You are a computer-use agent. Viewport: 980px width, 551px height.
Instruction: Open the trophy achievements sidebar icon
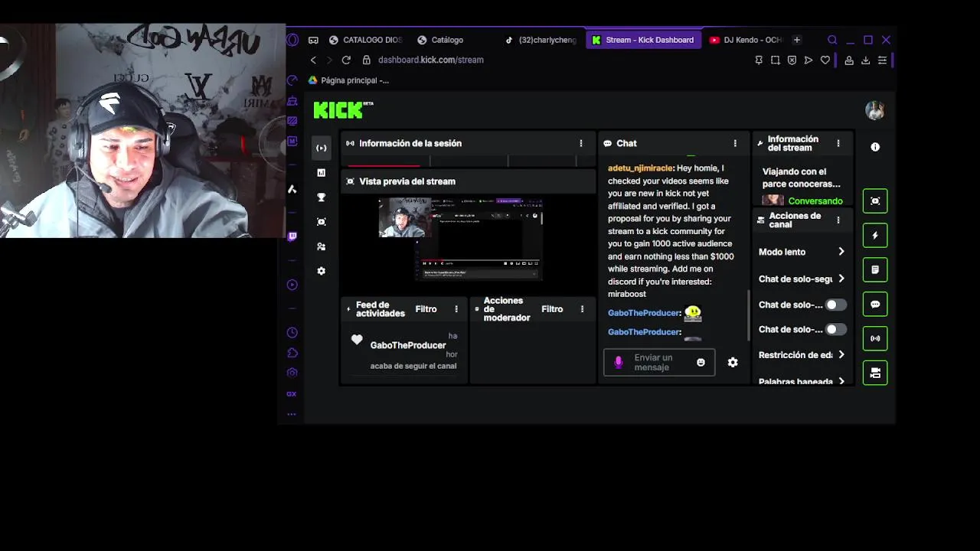(x=322, y=197)
